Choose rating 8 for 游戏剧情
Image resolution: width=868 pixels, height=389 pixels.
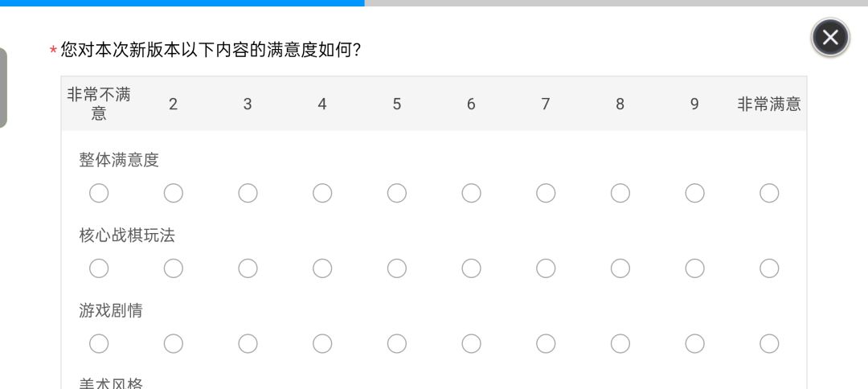coord(620,344)
